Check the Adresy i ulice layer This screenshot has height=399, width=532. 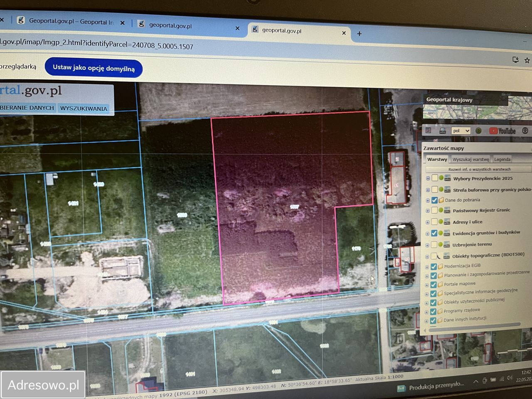434,222
